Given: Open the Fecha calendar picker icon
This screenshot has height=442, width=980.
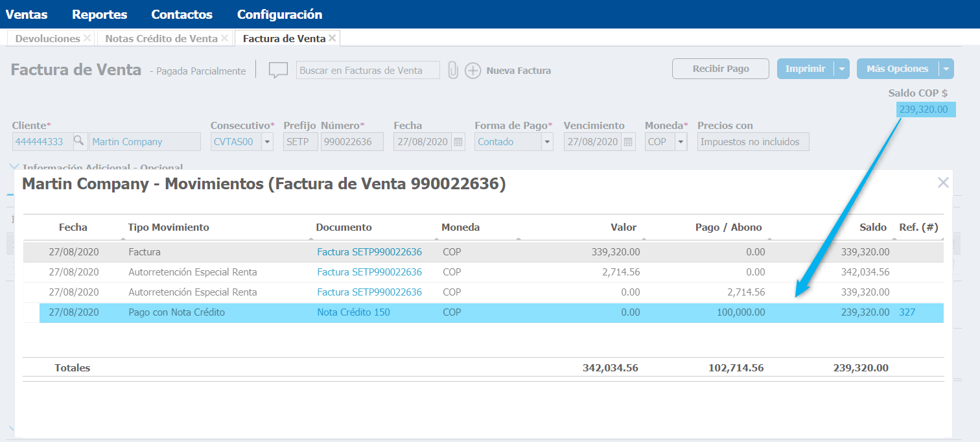Looking at the screenshot, I should pos(458,142).
